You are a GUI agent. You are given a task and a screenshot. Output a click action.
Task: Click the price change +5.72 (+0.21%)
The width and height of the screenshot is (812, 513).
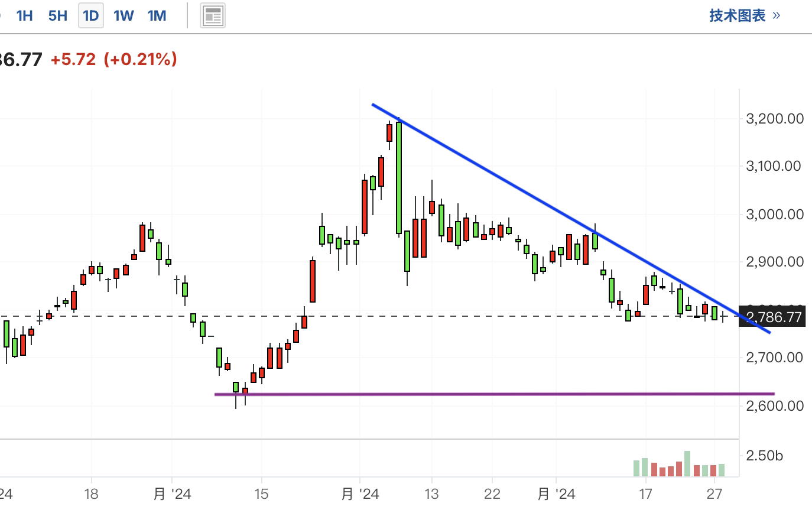[x=113, y=59]
